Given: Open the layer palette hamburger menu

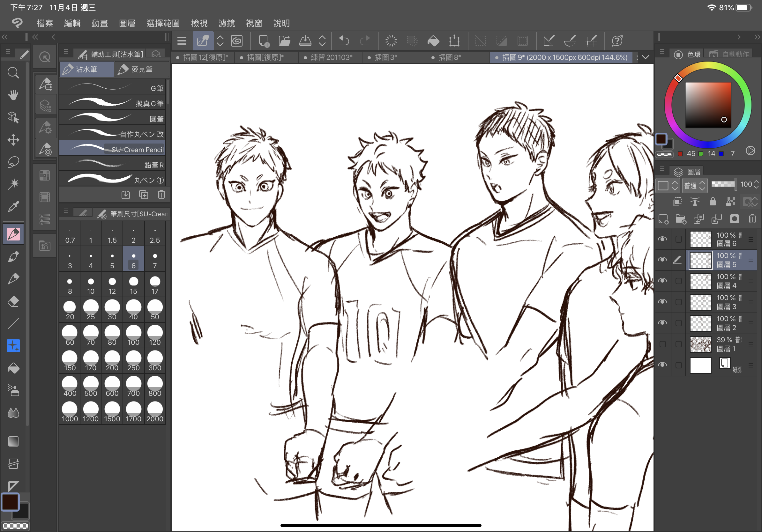Looking at the screenshot, I should [x=662, y=169].
